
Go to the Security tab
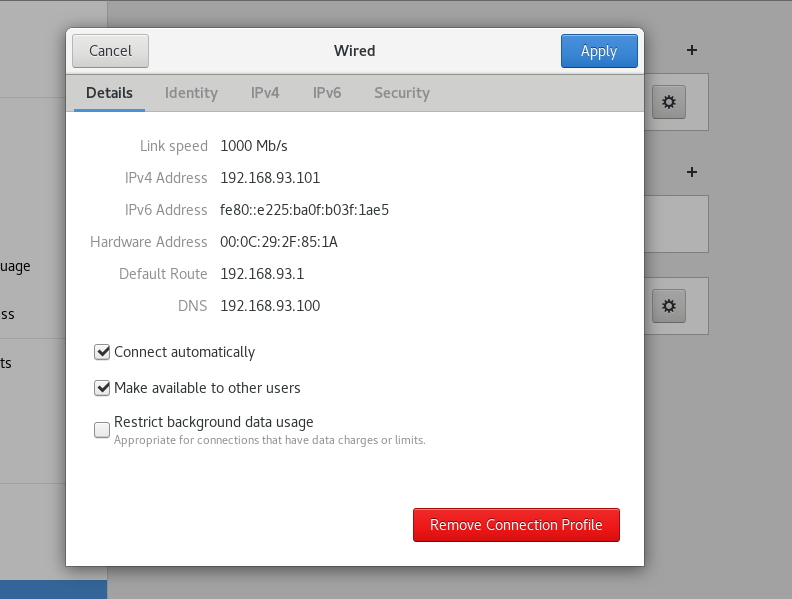click(x=401, y=93)
